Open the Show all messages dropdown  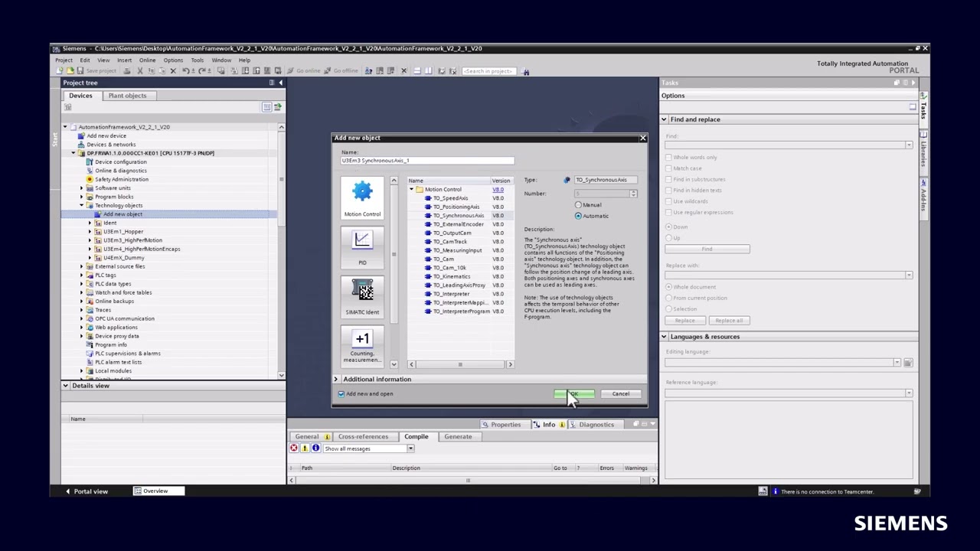410,448
